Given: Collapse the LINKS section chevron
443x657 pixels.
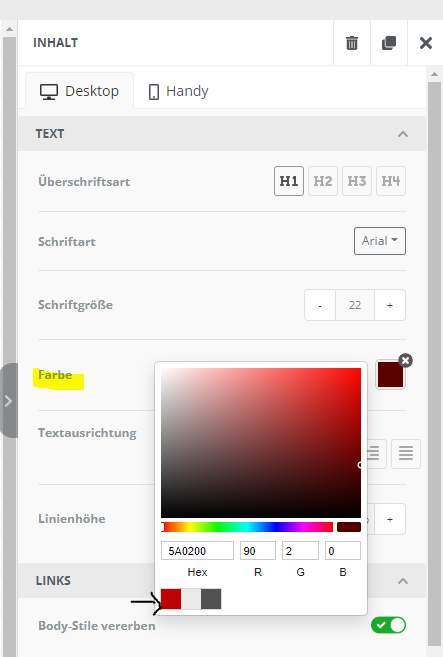Looking at the screenshot, I should pos(403,581).
